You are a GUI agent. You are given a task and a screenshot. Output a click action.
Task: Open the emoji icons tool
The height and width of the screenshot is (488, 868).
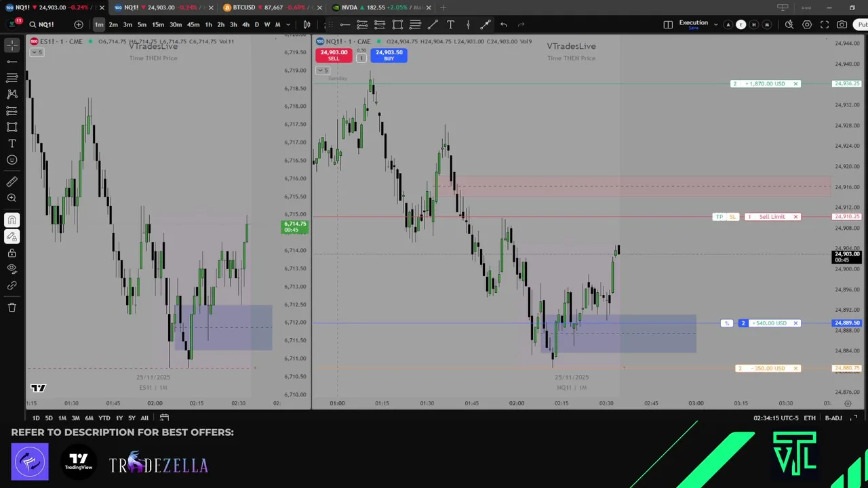12,160
